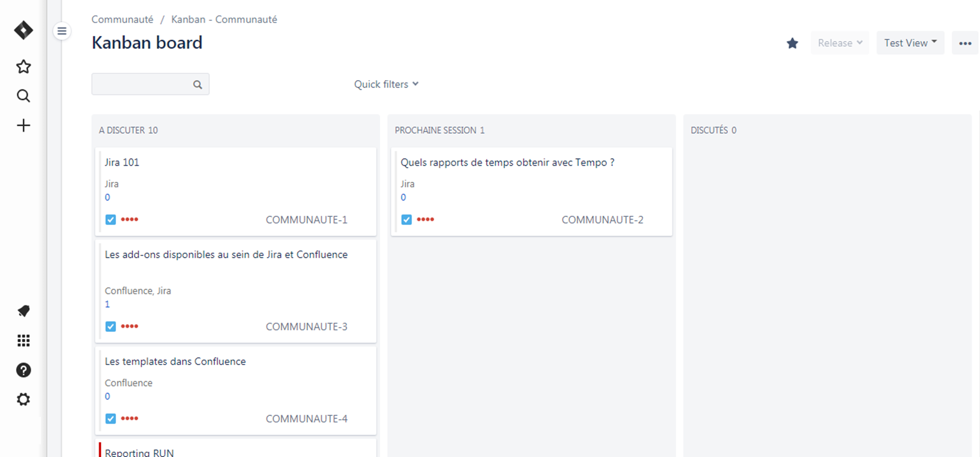Open the help question mark icon
Screen dimensions: 980x457
pyautogui.click(x=23, y=370)
